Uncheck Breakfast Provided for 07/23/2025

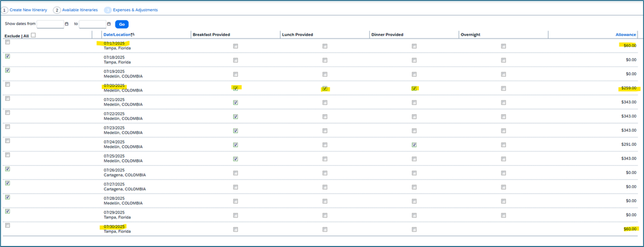[x=235, y=131]
